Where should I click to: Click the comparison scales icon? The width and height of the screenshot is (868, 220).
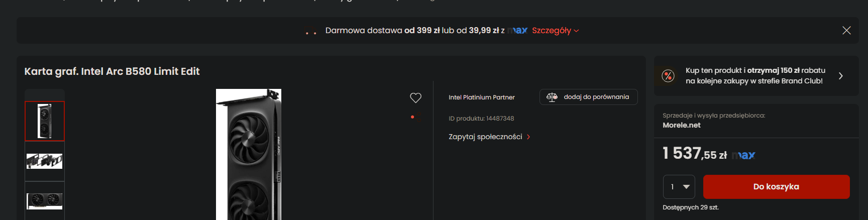point(552,97)
